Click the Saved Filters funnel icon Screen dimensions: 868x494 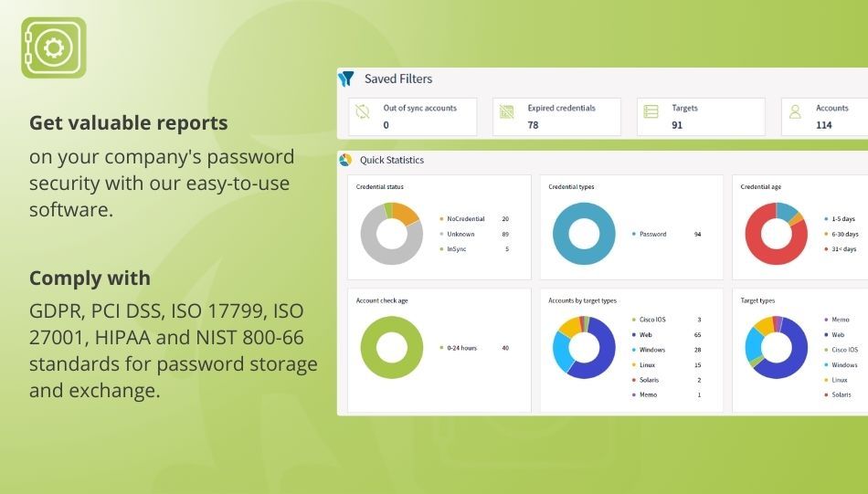346,79
